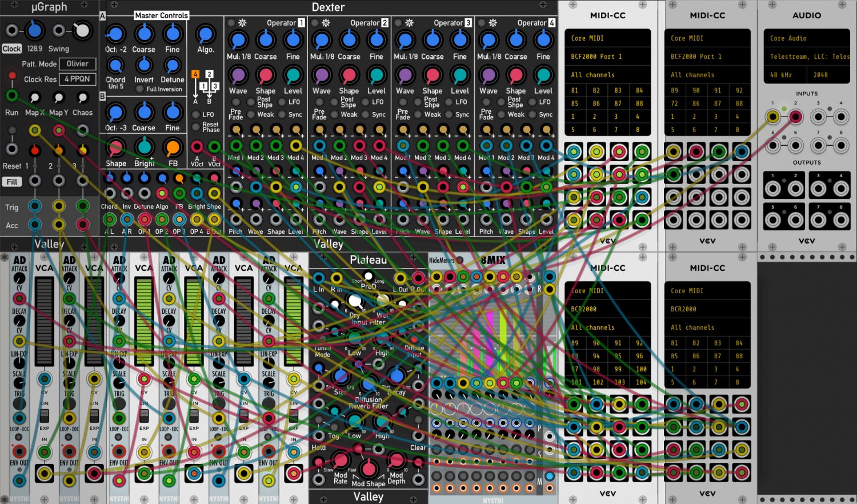The image size is (857, 504).
Task: Open Operator 1 settings gear icon
Action: (x=242, y=23)
